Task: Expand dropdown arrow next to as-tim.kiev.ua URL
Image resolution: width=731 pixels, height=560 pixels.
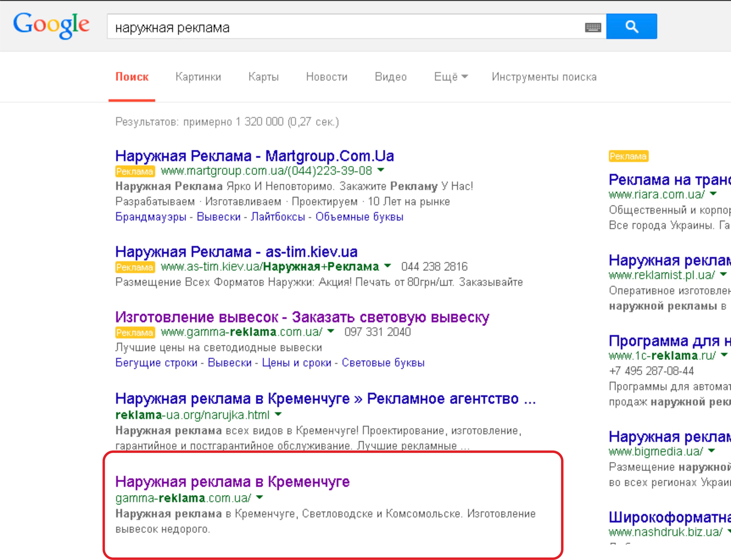Action: [387, 266]
